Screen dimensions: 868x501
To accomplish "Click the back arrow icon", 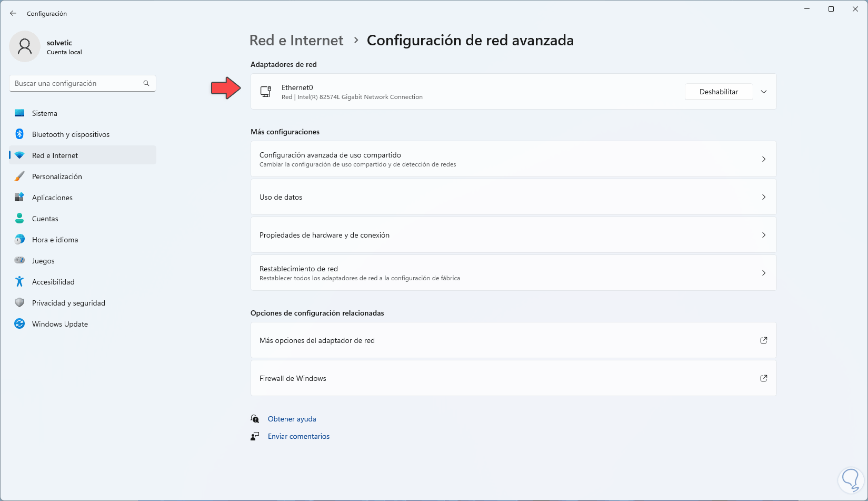I will click(x=13, y=14).
